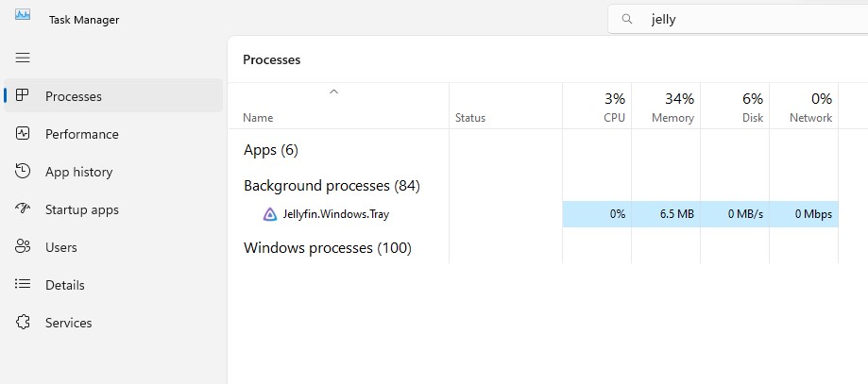868x384 pixels.
Task: Collapse the sort chevron above Name
Action: 333,92
